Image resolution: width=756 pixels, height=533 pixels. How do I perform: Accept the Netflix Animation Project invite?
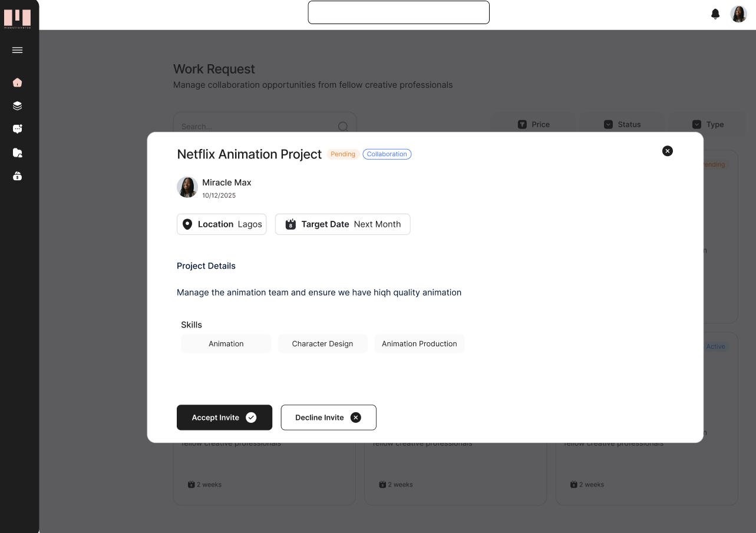pyautogui.click(x=224, y=417)
